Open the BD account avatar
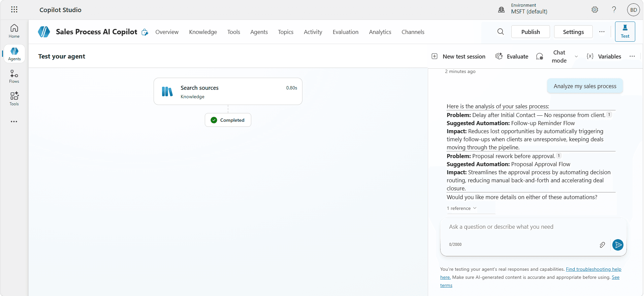This screenshot has width=644, height=296. [633, 10]
